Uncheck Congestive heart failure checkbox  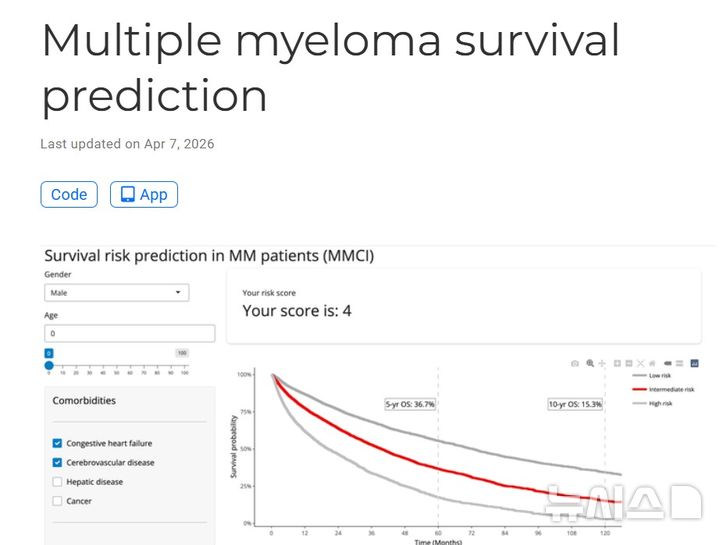[57, 443]
